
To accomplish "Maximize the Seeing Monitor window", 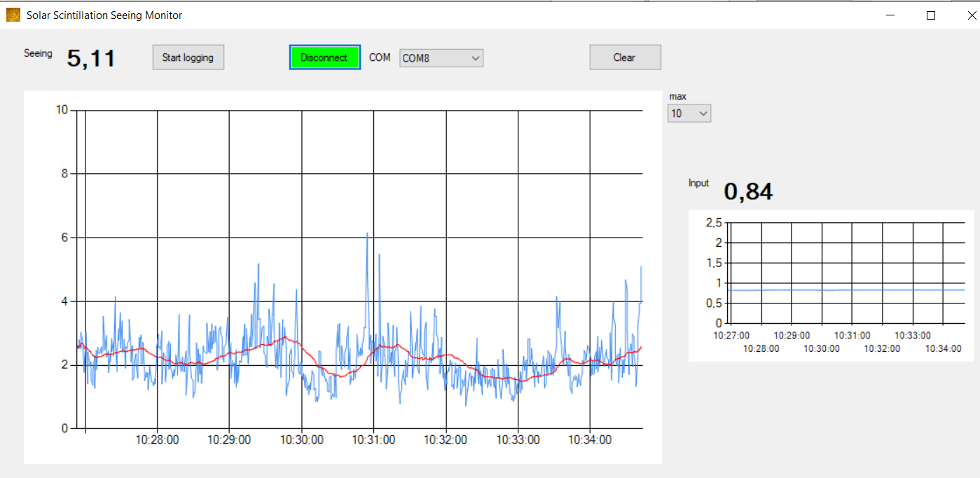I will (x=931, y=15).
